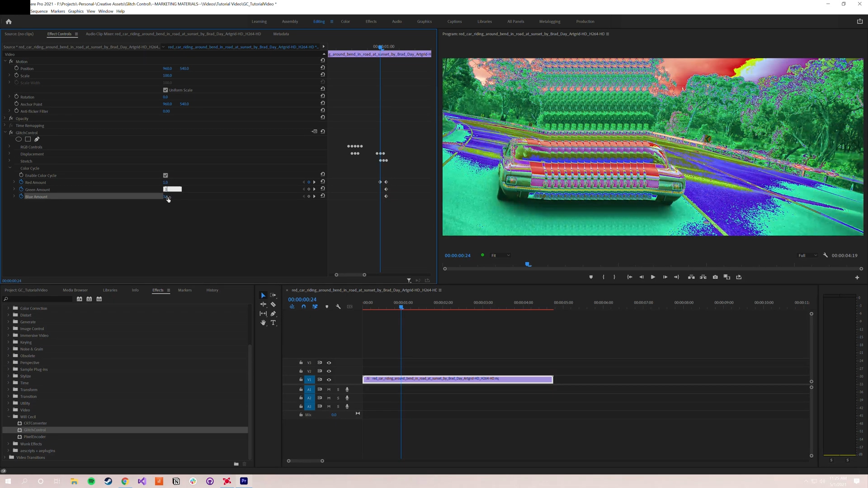
Task: Select the Razor tool
Action: click(273, 305)
